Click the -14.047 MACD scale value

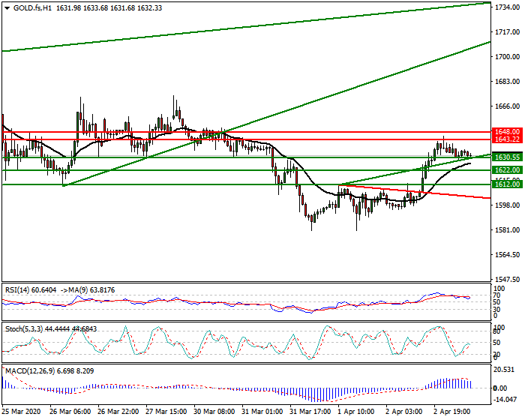pyautogui.click(x=505, y=399)
